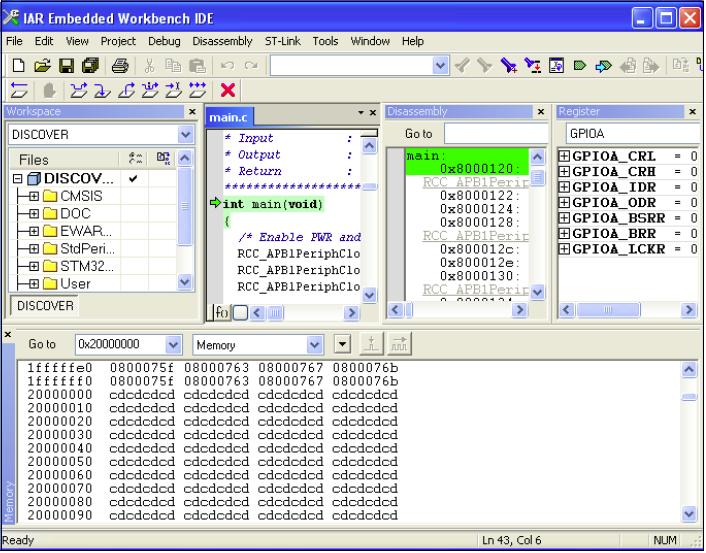Image resolution: width=706 pixels, height=553 pixels.
Task: Close the Workspace panel
Action: 192,112
